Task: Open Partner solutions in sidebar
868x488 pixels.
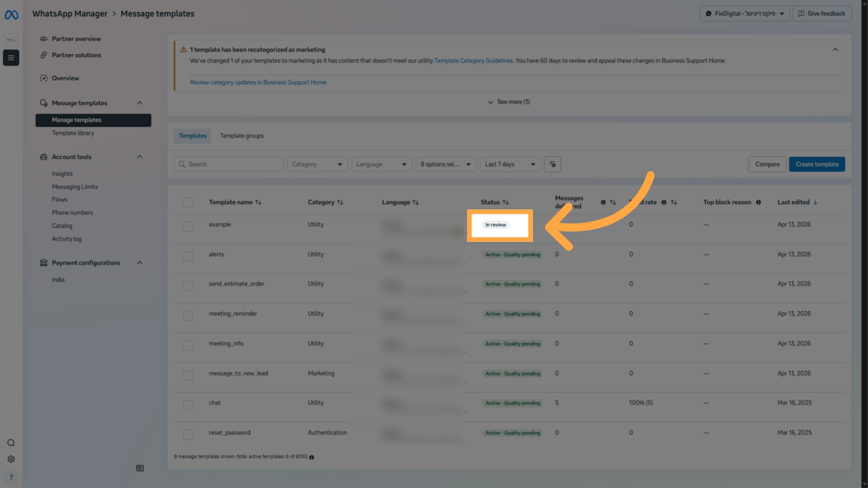Action: (76, 55)
